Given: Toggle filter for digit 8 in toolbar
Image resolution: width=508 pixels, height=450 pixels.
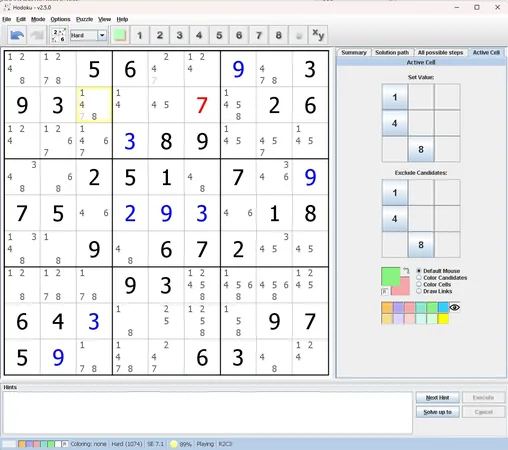Looking at the screenshot, I should click(278, 35).
